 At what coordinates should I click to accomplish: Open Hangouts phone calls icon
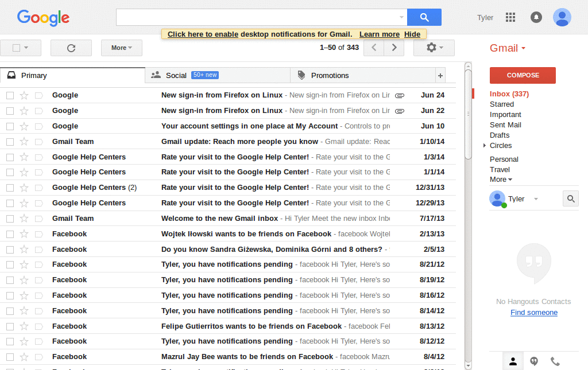[x=555, y=361]
